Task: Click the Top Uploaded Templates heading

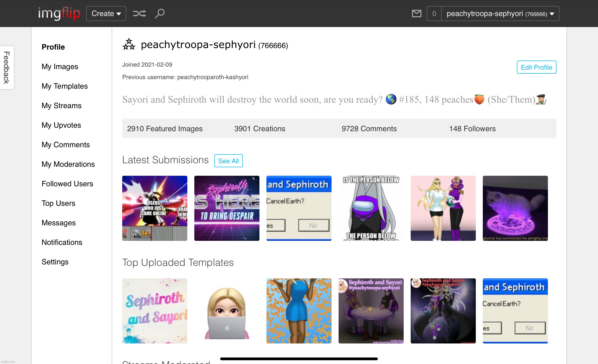Action: point(178,263)
